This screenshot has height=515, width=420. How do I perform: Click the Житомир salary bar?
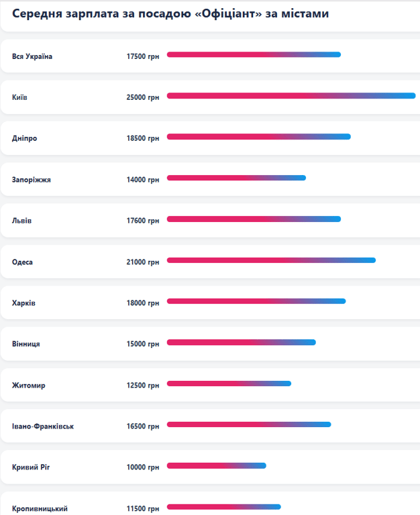tap(229, 384)
